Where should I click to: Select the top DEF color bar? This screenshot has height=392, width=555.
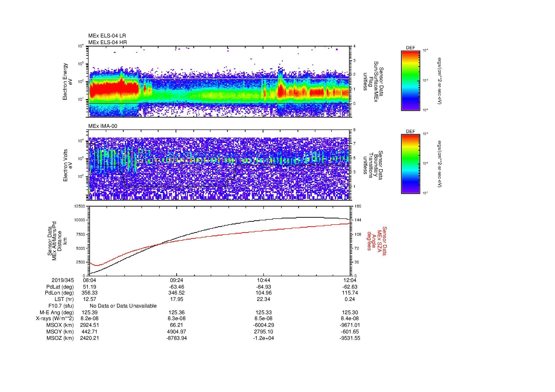[x=410, y=80]
